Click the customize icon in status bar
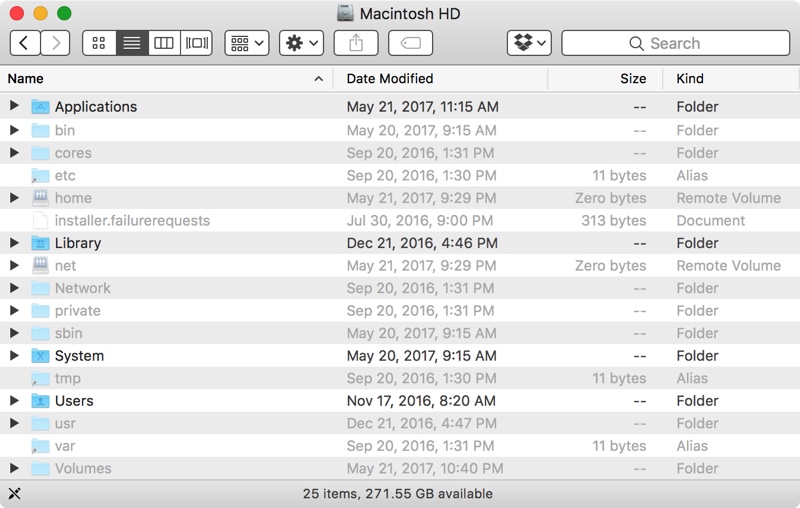Viewport: 800px width, 508px height. point(14,493)
